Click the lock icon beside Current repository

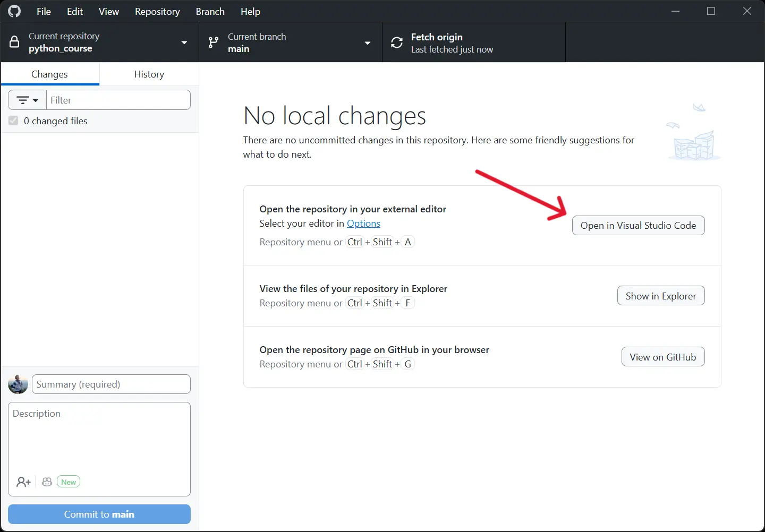click(15, 42)
